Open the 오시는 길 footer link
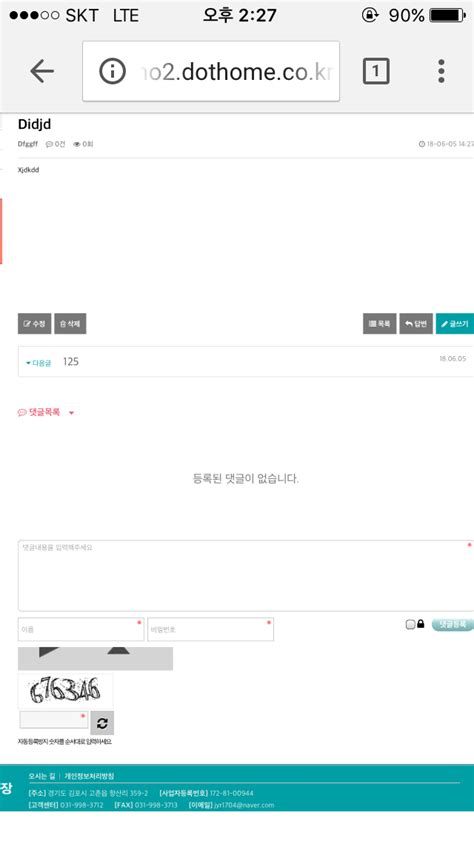The image size is (474, 841). (42, 776)
